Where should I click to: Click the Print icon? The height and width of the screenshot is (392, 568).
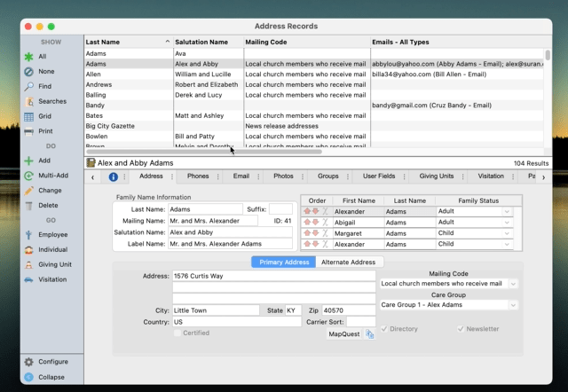tap(29, 131)
